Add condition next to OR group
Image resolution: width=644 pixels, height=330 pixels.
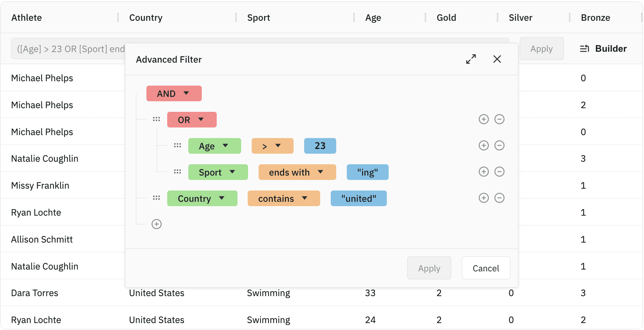coord(484,119)
